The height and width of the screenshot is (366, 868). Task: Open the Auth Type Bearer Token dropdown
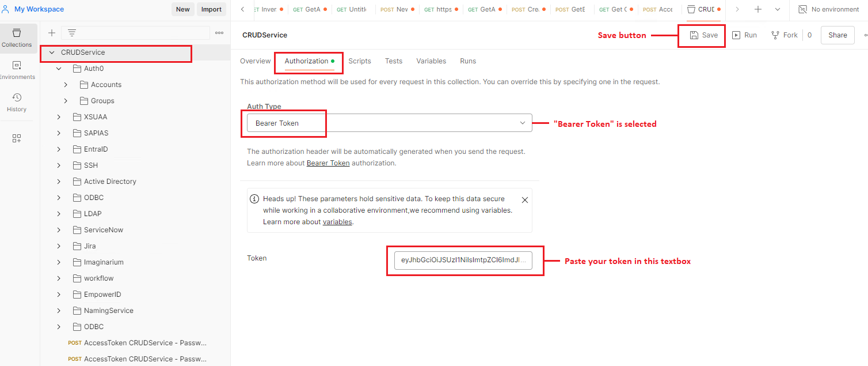click(390, 123)
